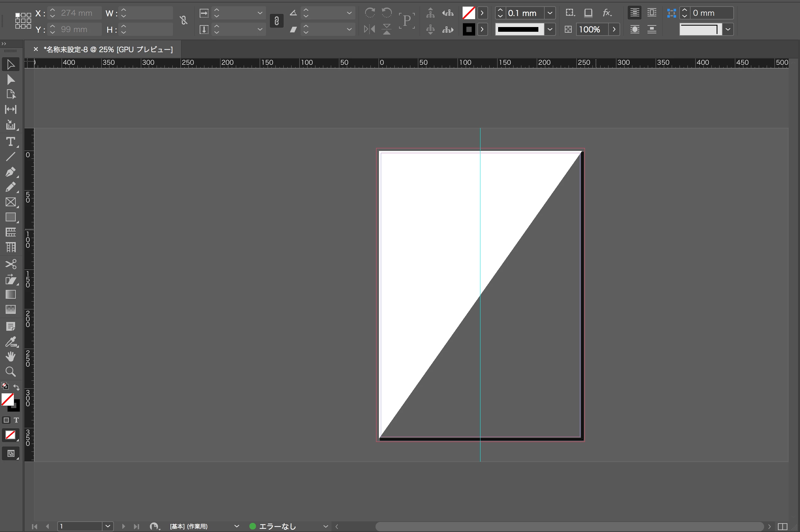Open the stroke weight 0.1 mm dropdown
The image size is (800, 532).
click(x=550, y=13)
